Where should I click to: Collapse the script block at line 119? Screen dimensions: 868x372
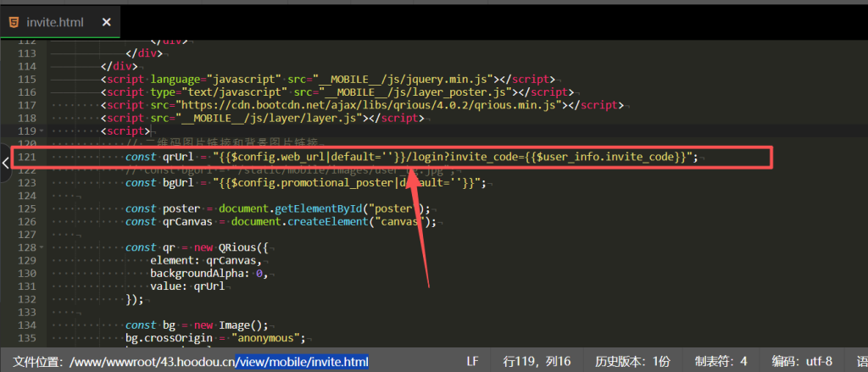[x=42, y=131]
